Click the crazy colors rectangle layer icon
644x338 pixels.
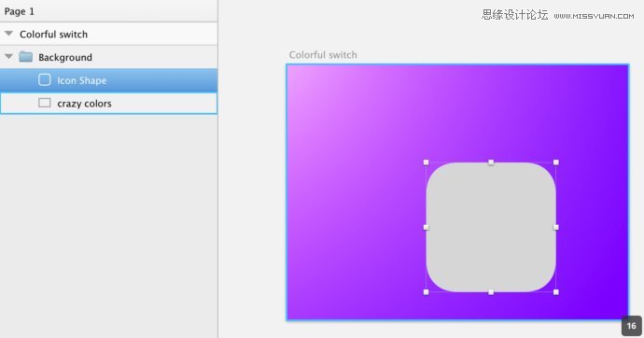(x=45, y=103)
